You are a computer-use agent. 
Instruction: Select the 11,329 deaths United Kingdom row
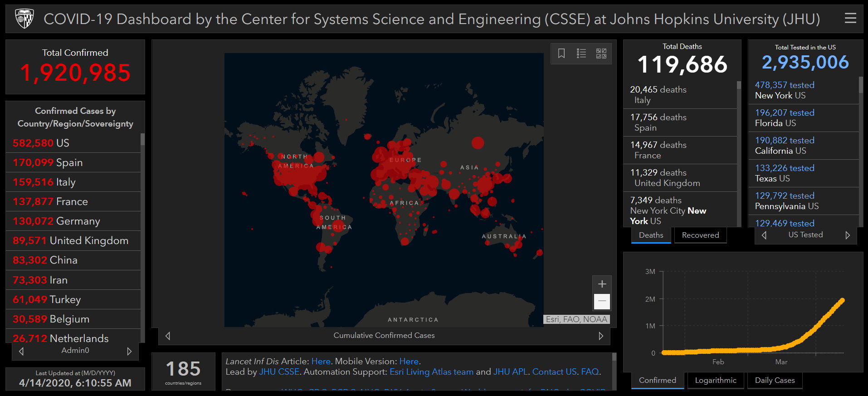[x=680, y=178]
